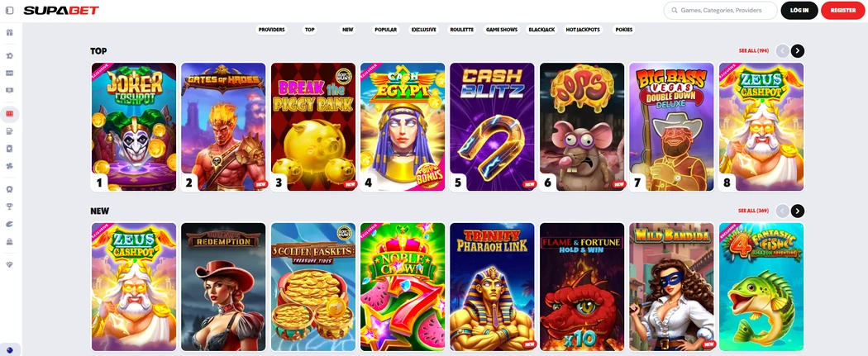Open the trophy tournaments sidebar icon

click(x=9, y=206)
